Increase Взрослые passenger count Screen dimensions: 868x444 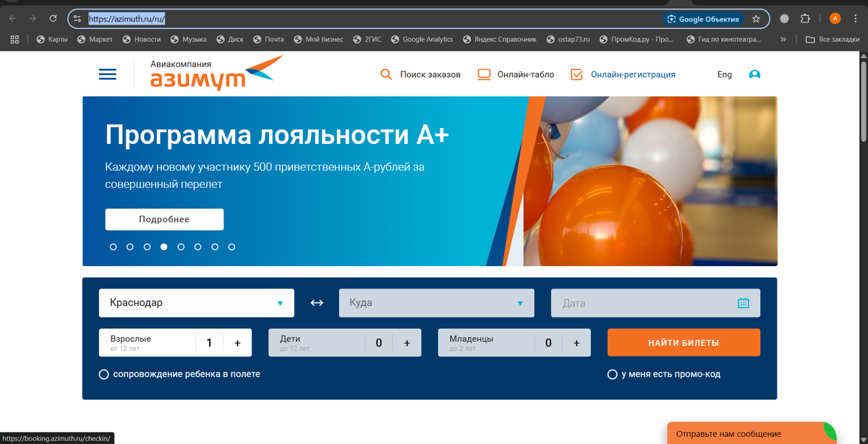[237, 343]
